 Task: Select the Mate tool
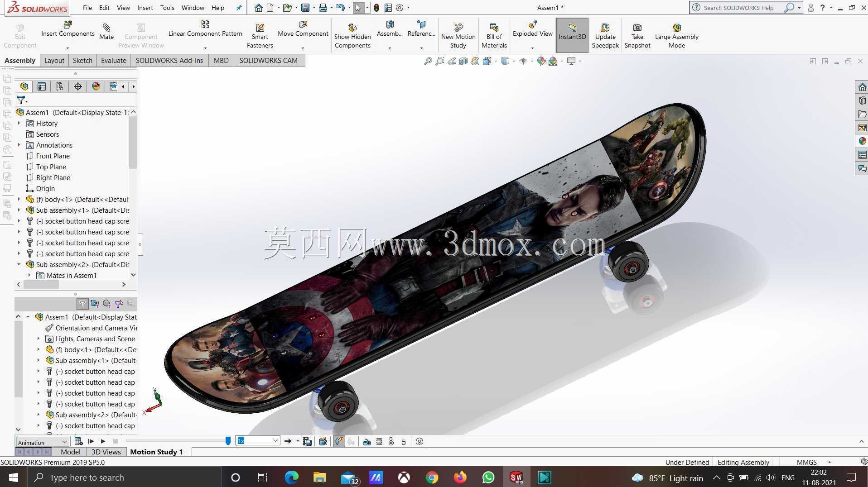[x=106, y=32]
